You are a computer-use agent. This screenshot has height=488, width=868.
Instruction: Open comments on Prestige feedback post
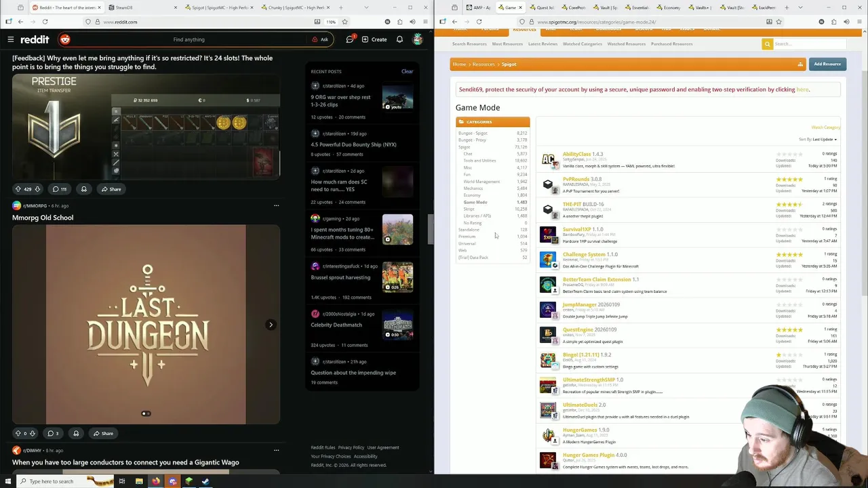(x=60, y=189)
